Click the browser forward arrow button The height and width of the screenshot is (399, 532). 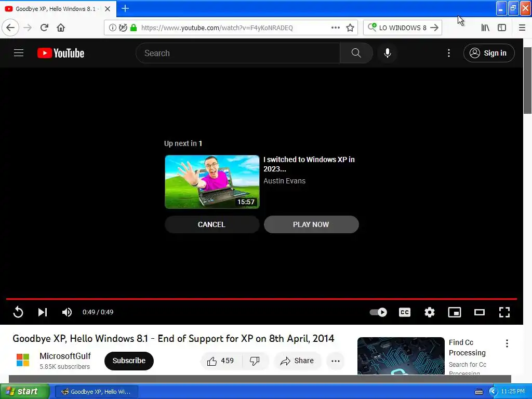(28, 28)
